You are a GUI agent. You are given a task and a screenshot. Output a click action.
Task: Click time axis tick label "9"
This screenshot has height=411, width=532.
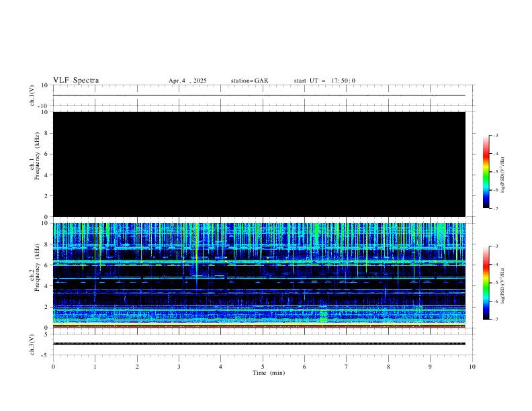(430, 367)
